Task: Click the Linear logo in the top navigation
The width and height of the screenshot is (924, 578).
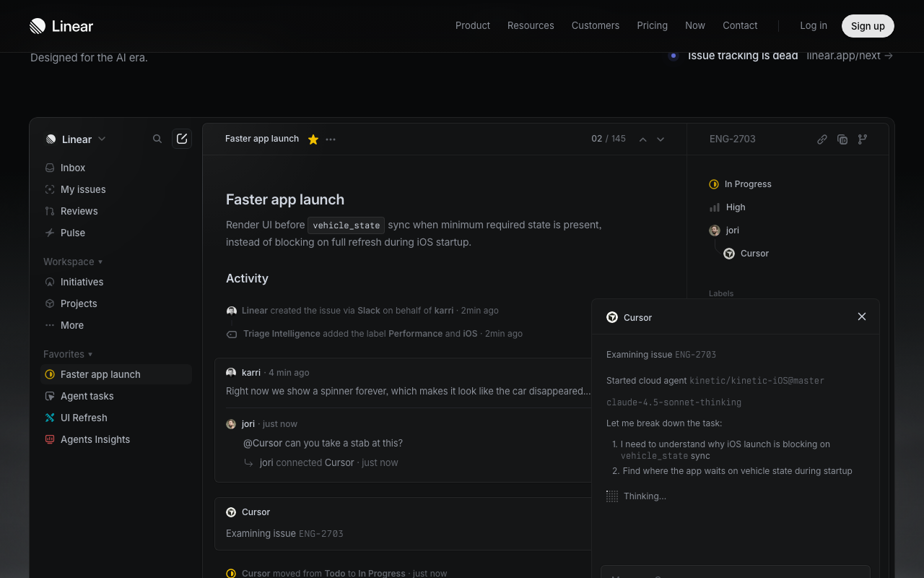Action: click(x=61, y=26)
